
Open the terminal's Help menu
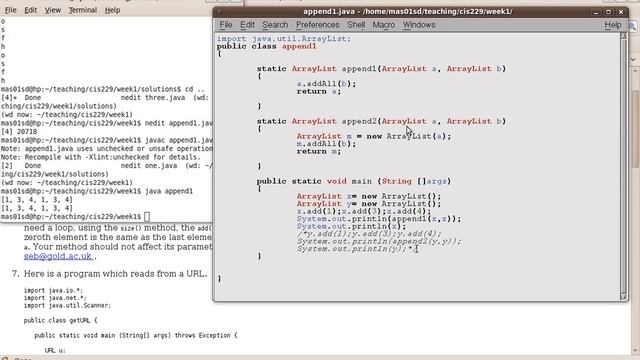[x=112, y=10]
